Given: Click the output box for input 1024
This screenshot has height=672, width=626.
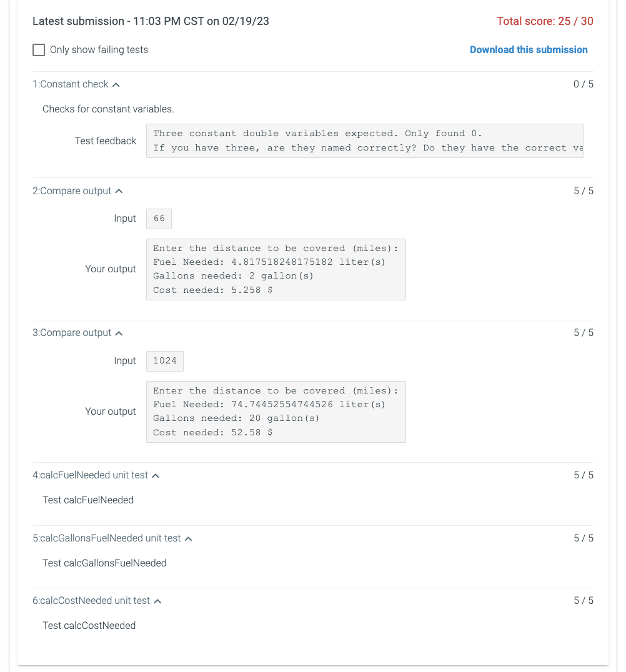Looking at the screenshot, I should tap(276, 411).
